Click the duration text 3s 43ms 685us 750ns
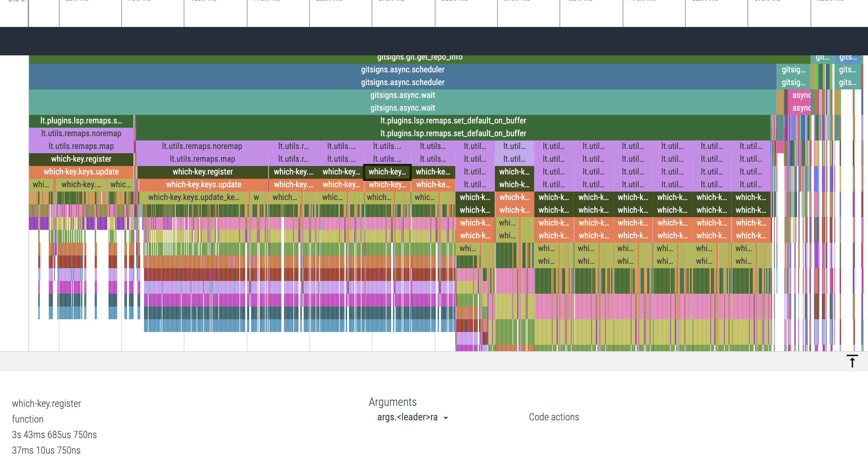The height and width of the screenshot is (459, 868). pos(54,435)
